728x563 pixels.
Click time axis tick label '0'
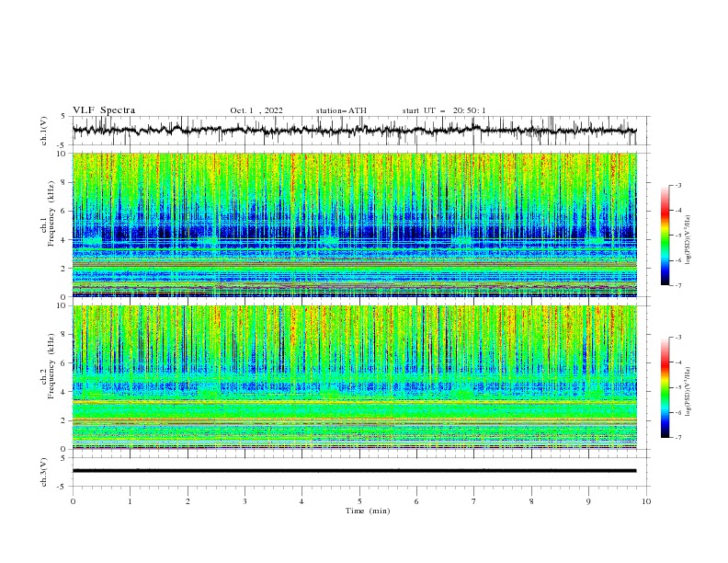click(73, 501)
